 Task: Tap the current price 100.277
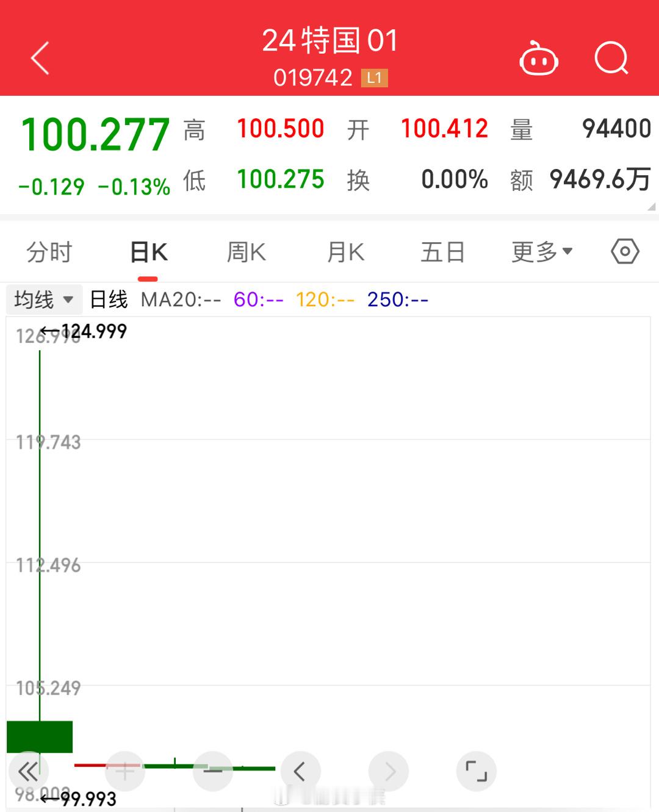point(95,134)
